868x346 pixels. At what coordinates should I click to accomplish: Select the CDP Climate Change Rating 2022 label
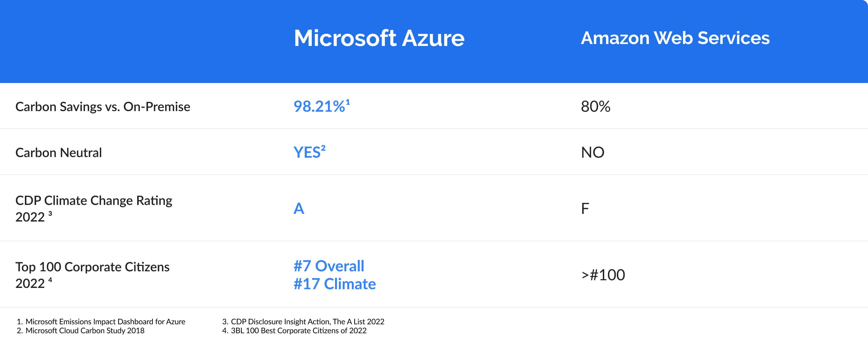pyautogui.click(x=94, y=208)
